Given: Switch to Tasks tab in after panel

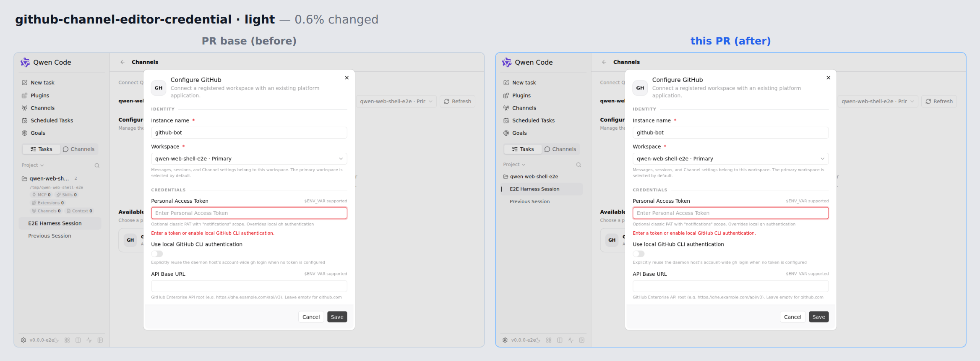Looking at the screenshot, I should click(523, 149).
